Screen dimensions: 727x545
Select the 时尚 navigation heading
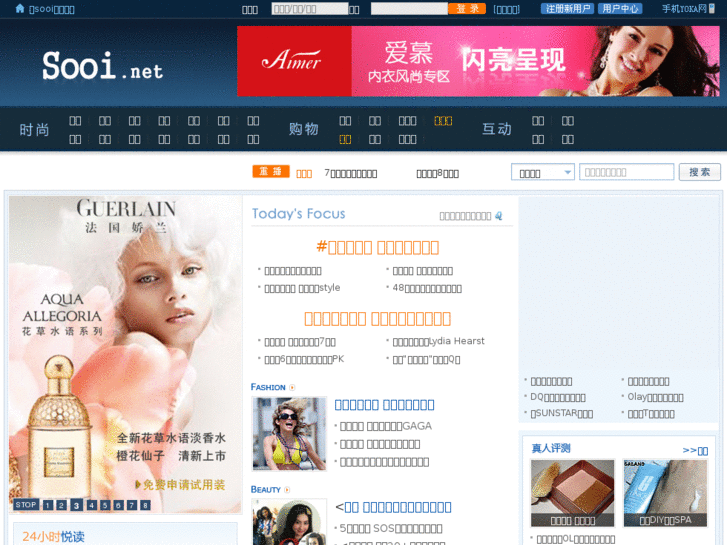pyautogui.click(x=34, y=129)
